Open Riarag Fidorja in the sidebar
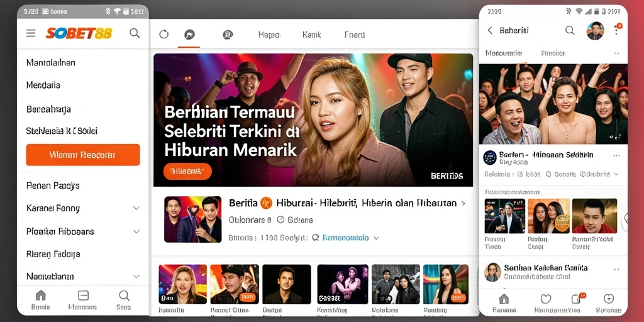The width and height of the screenshot is (644, 322). [53, 254]
